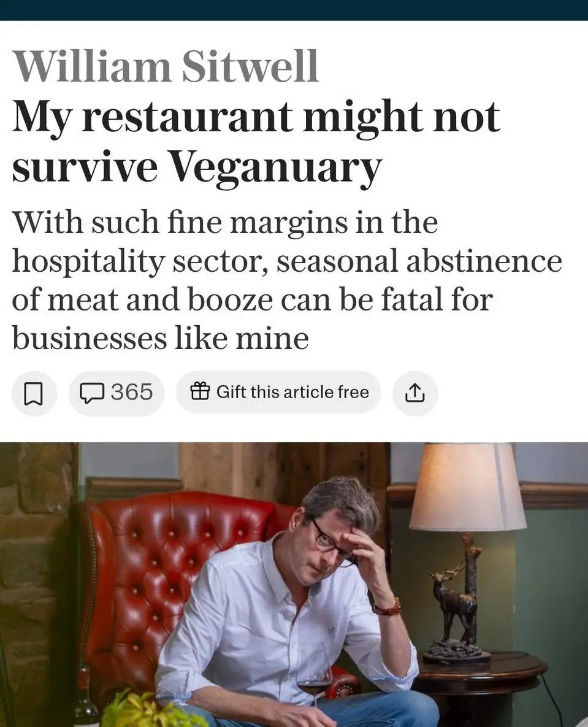
Task: Click the man's glasses in the photo
Action: coord(330,542)
